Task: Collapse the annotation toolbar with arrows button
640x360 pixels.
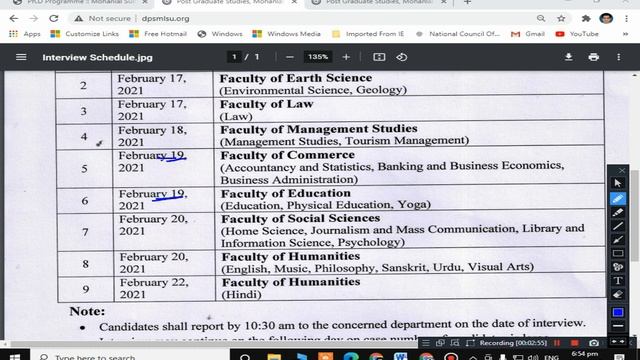Action: (x=618, y=341)
